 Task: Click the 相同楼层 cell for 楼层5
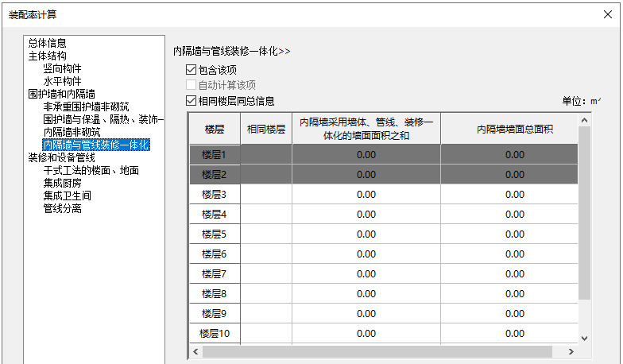coord(265,234)
